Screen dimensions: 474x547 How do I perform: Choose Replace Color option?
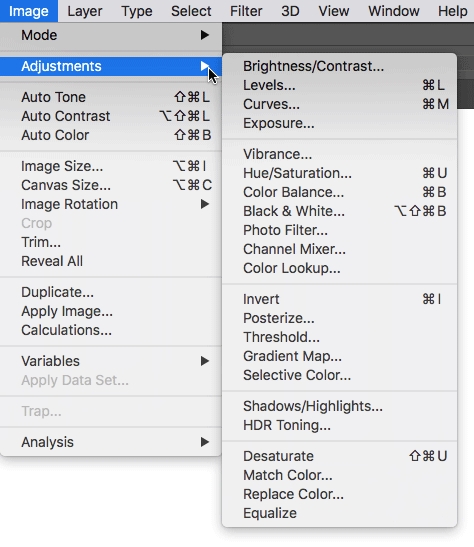(x=339, y=494)
